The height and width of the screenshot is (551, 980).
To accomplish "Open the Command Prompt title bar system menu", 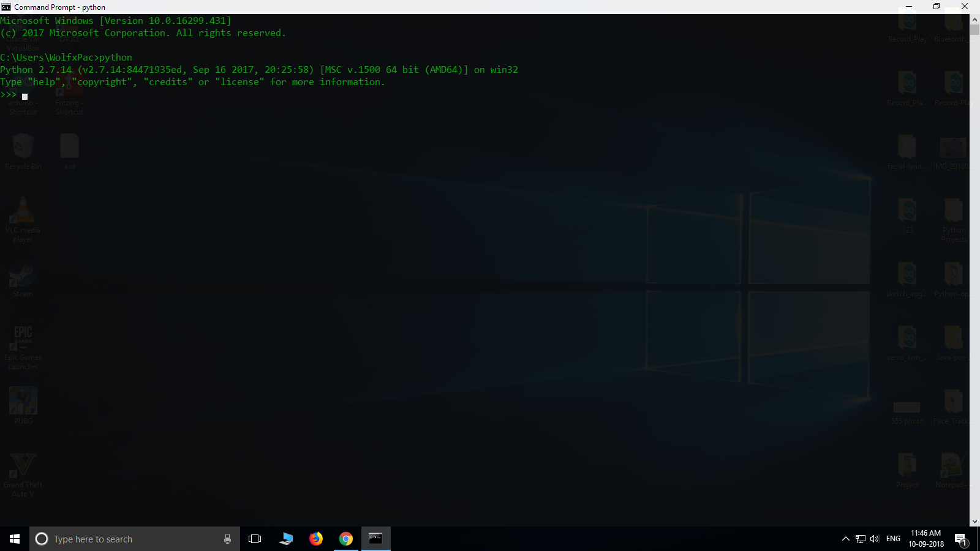I will [5, 7].
